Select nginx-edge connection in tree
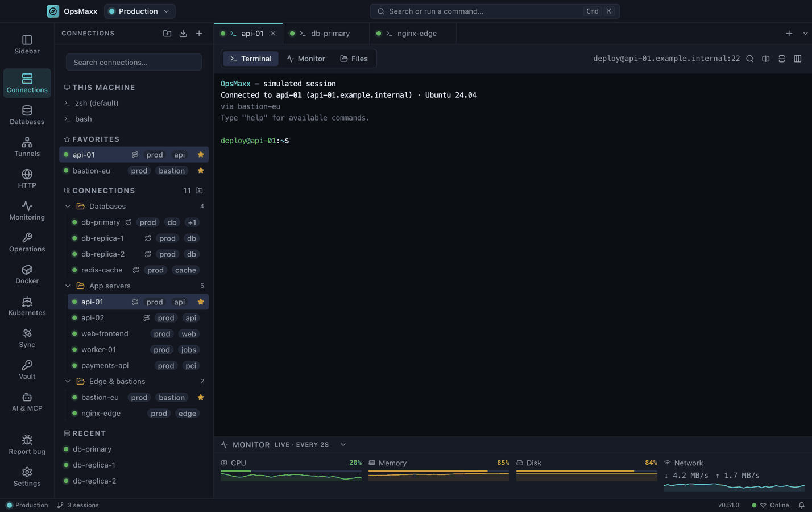This screenshot has height=512, width=812. [x=138, y=414]
